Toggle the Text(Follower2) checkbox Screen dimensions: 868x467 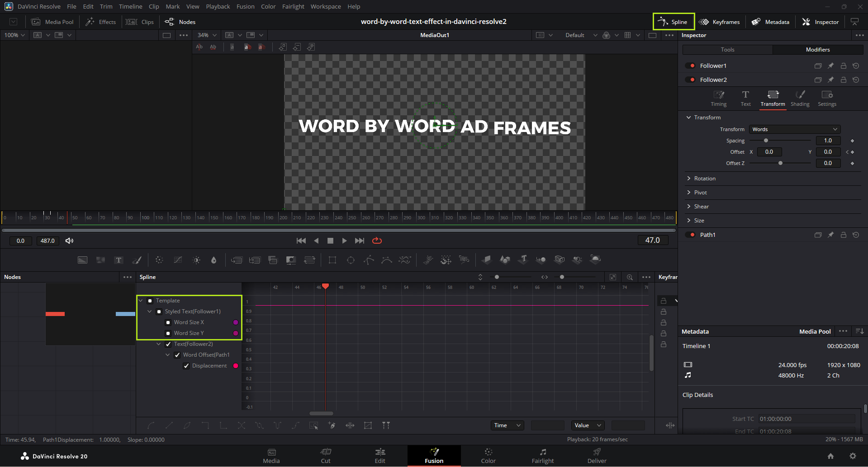[168, 344]
